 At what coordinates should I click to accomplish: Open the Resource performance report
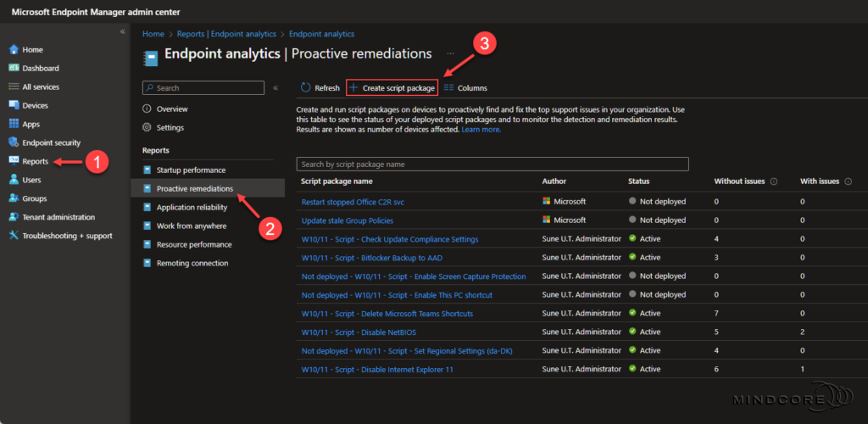point(194,244)
